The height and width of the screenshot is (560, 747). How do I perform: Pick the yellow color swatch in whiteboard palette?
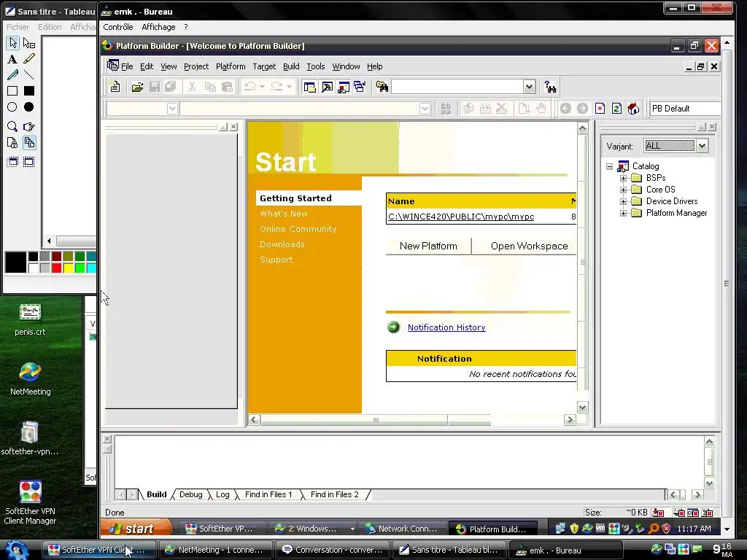68,268
